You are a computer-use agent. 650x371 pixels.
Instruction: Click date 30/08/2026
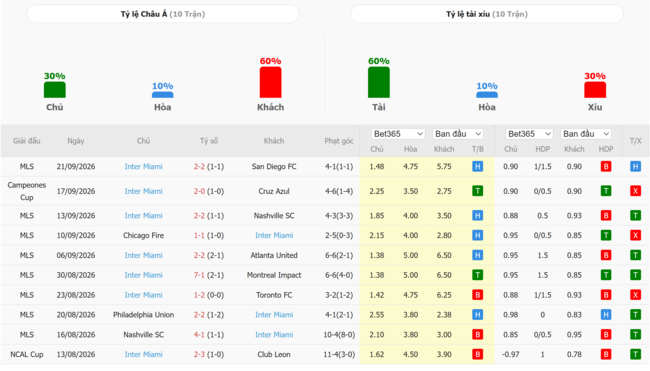click(x=76, y=275)
